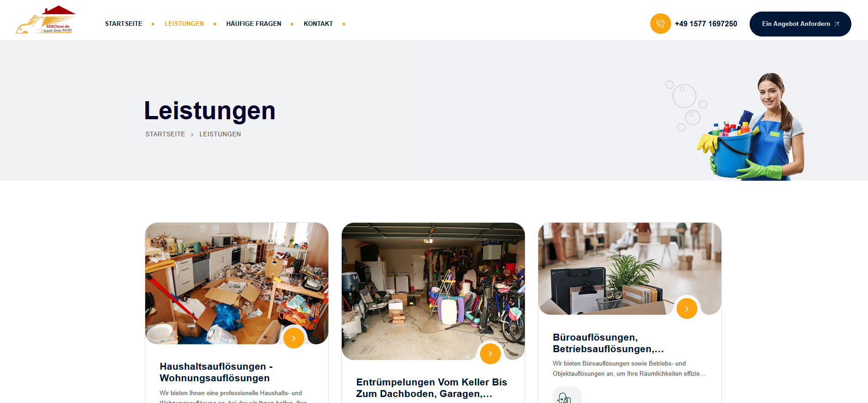Image resolution: width=868 pixels, height=403 pixels.
Task: Click the messy kitchen thumbnail image
Action: tap(237, 283)
